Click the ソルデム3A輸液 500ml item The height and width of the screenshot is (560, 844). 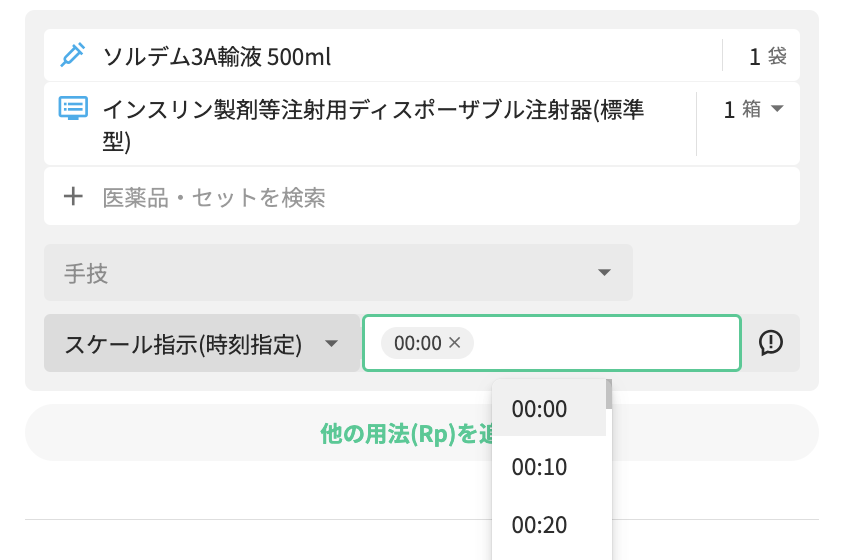point(217,57)
